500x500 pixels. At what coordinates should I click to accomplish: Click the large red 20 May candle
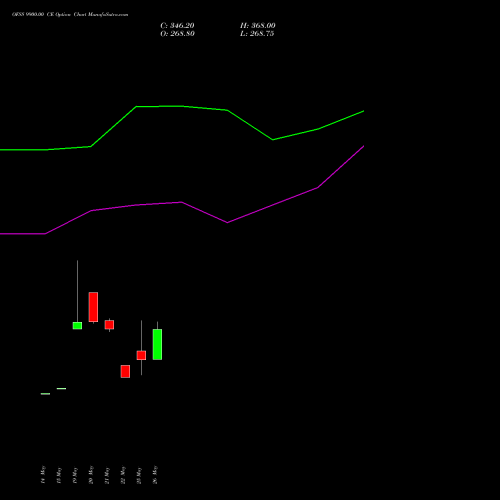[93, 307]
